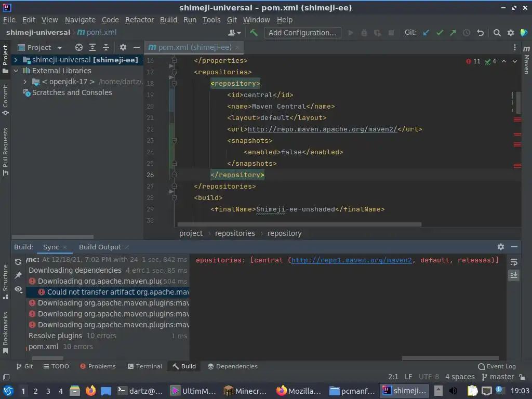Click Project panel horizontal scrollbar

click(52, 237)
